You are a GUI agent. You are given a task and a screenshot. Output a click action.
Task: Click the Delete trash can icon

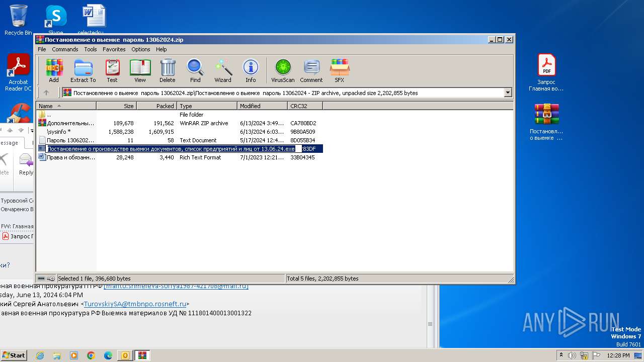(x=168, y=70)
